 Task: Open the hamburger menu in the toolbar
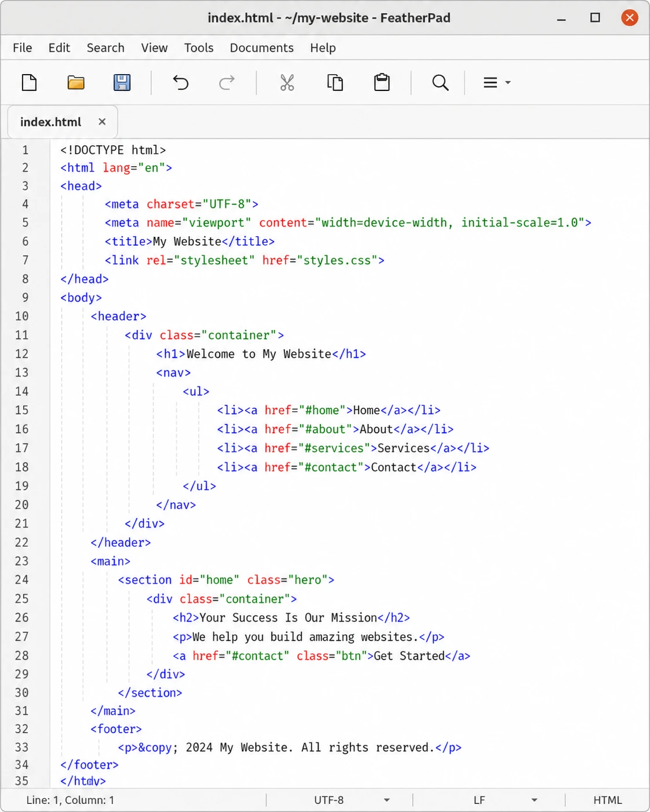click(x=496, y=83)
